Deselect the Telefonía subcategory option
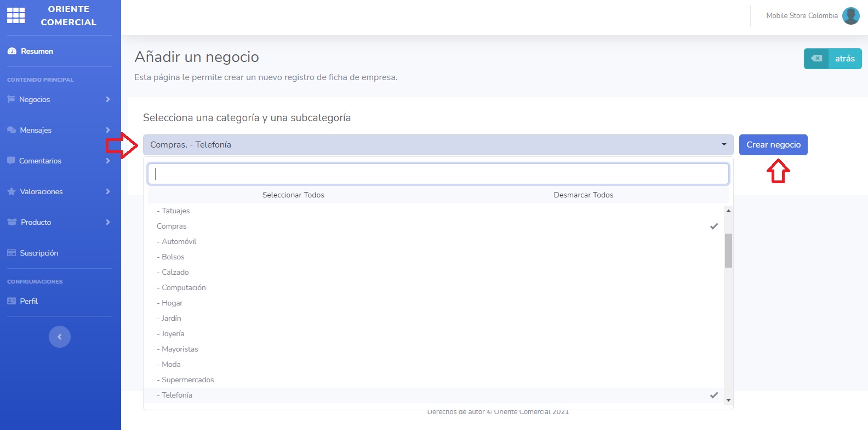Viewport: 868px width, 430px height. (177, 395)
